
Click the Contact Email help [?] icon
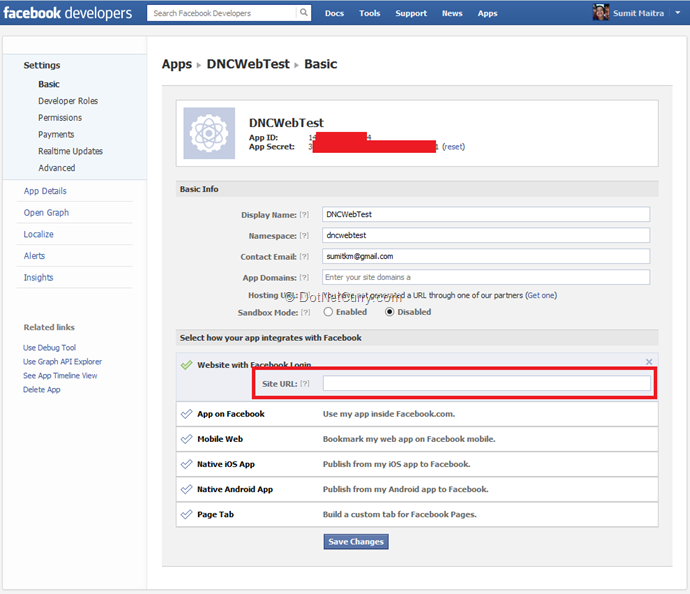304,257
